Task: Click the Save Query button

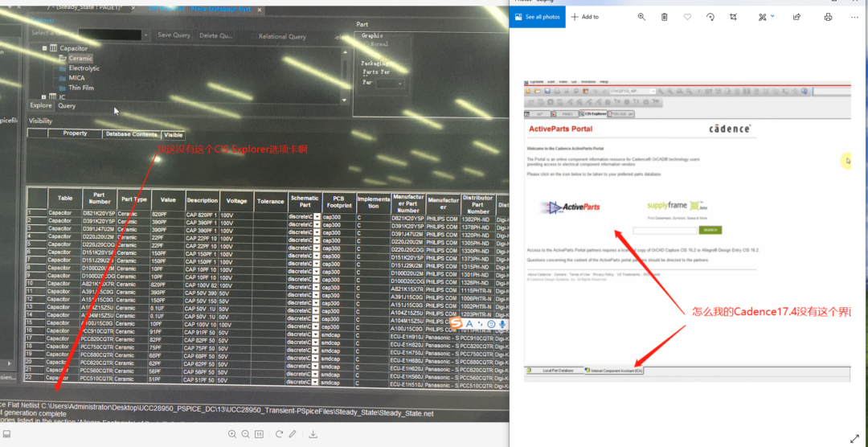Action: click(174, 35)
